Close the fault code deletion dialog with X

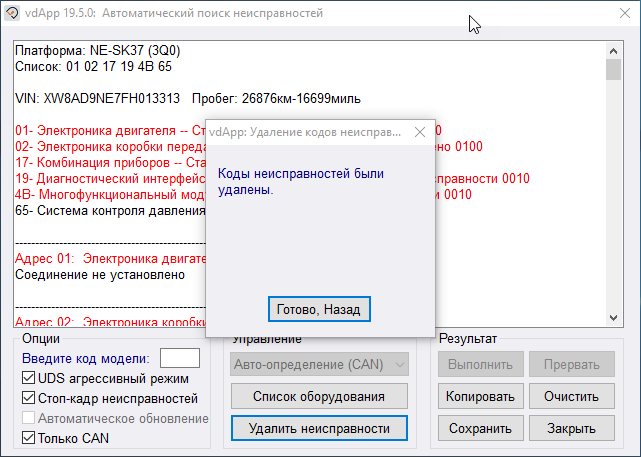tap(419, 132)
